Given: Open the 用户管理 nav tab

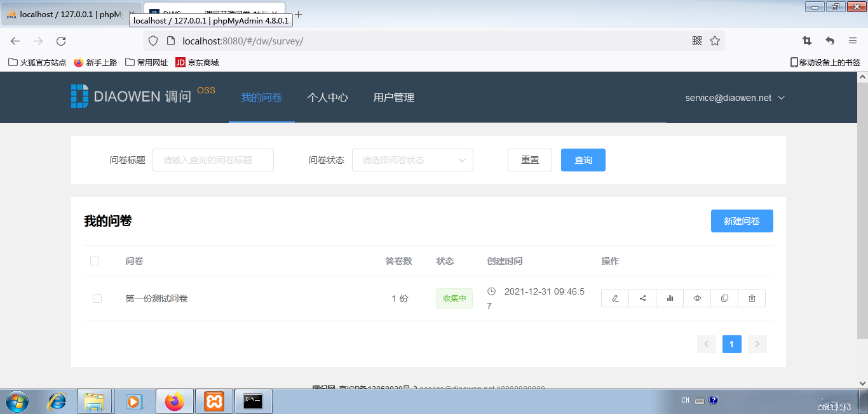Looking at the screenshot, I should click(394, 97).
